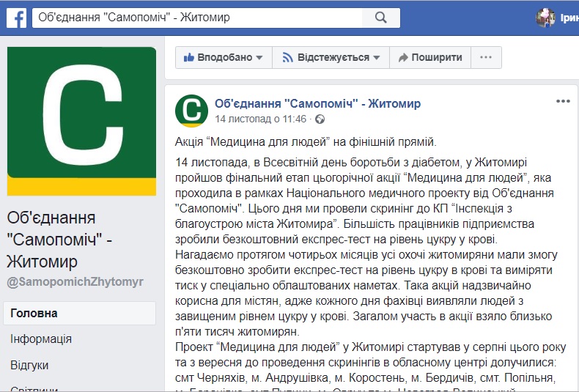Click the Поширити button
Screen dimensions: 579x392
430,58
